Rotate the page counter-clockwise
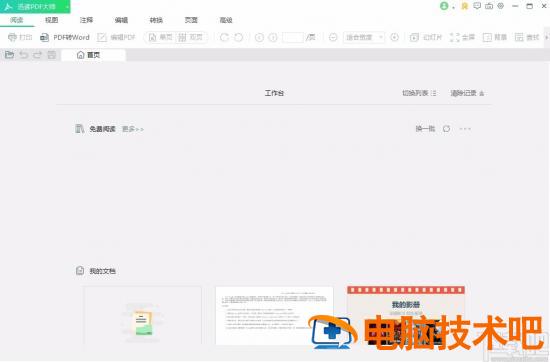The height and width of the screenshot is (362, 550). pyautogui.click(x=239, y=37)
